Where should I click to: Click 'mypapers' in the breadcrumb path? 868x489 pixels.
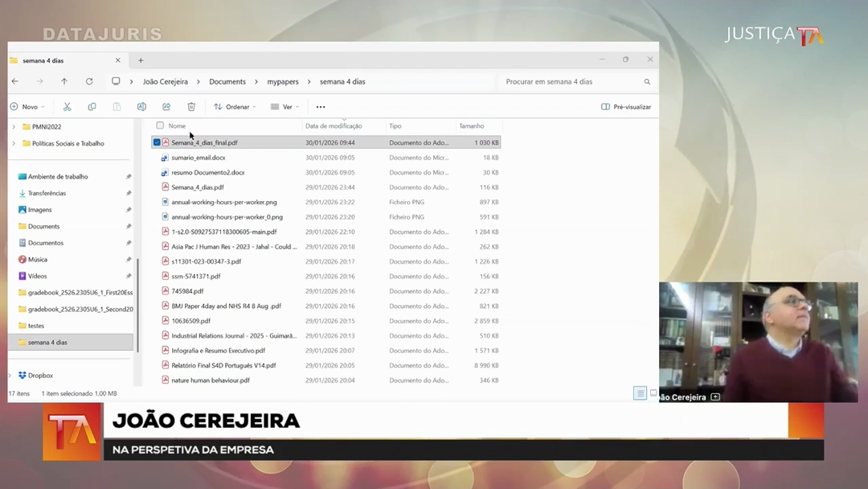click(x=283, y=81)
